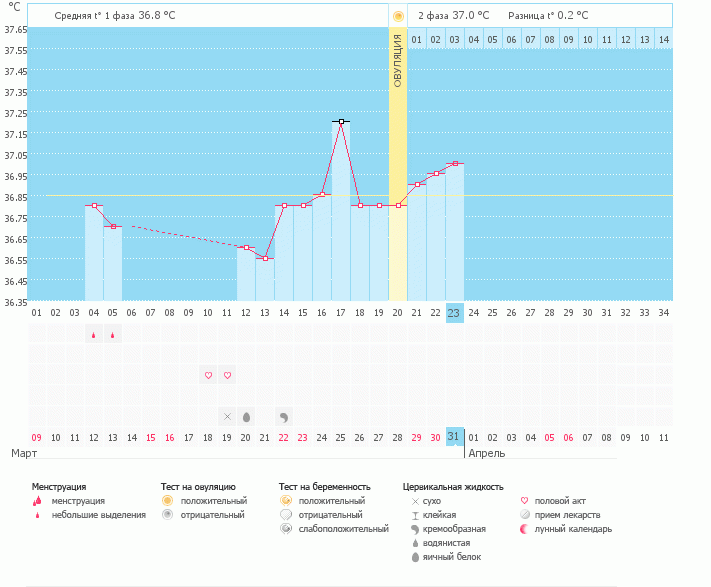Viewport: 711px width, 587px height.
Task: Select the dry fluid X mark on March 19
Action: 227,416
